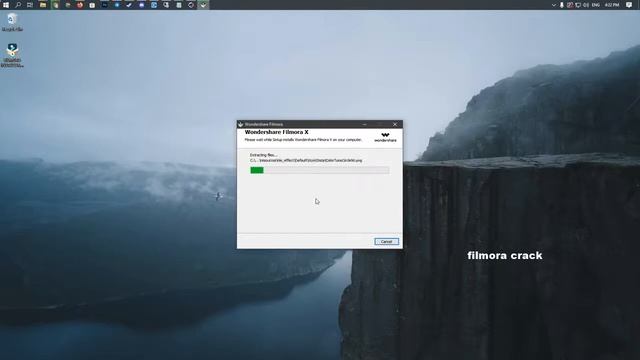Viewport: 640px width, 360px height.
Task: Open Task View on the taskbar
Action: coord(30,5)
